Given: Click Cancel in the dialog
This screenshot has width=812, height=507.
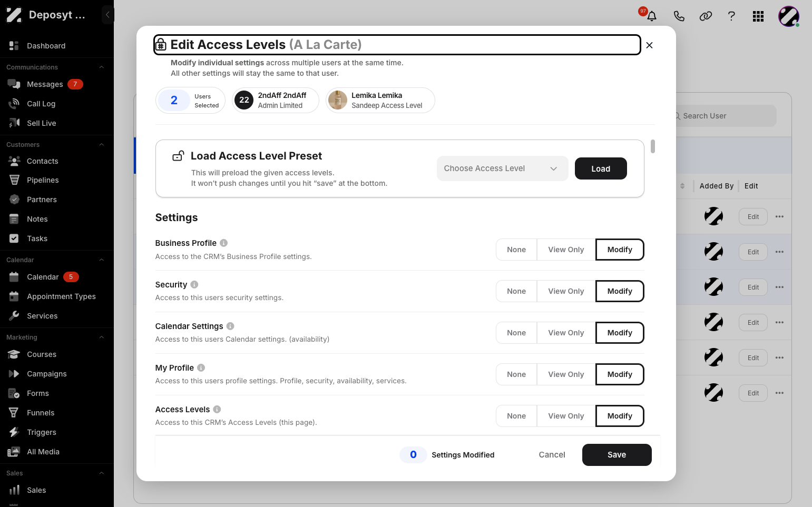Looking at the screenshot, I should coord(552,455).
